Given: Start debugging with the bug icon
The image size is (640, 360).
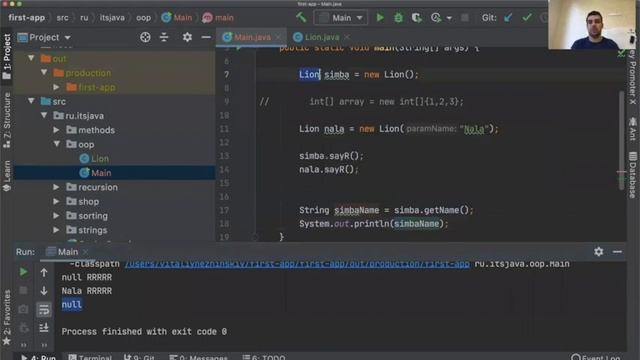Looking at the screenshot, I should pyautogui.click(x=398, y=18).
